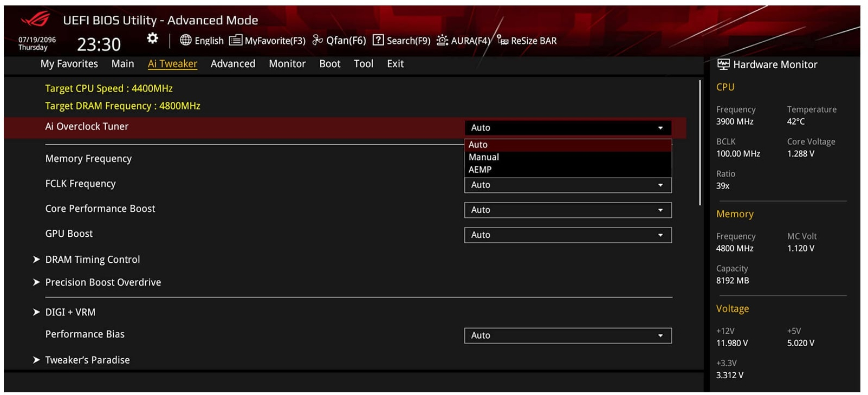Switch to My Favorites tab

pyautogui.click(x=69, y=64)
